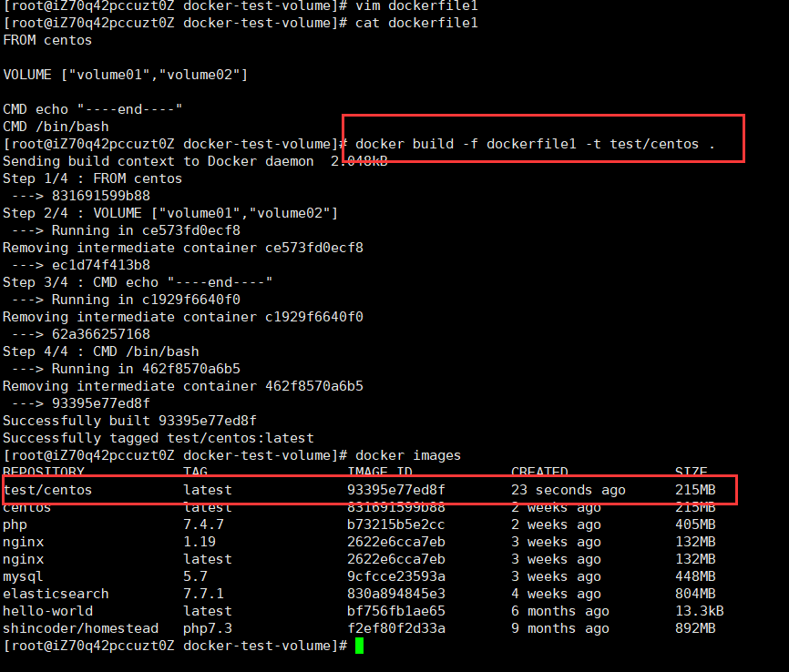
Task: Click the '23 seconds ago' created value
Action: [x=568, y=490]
